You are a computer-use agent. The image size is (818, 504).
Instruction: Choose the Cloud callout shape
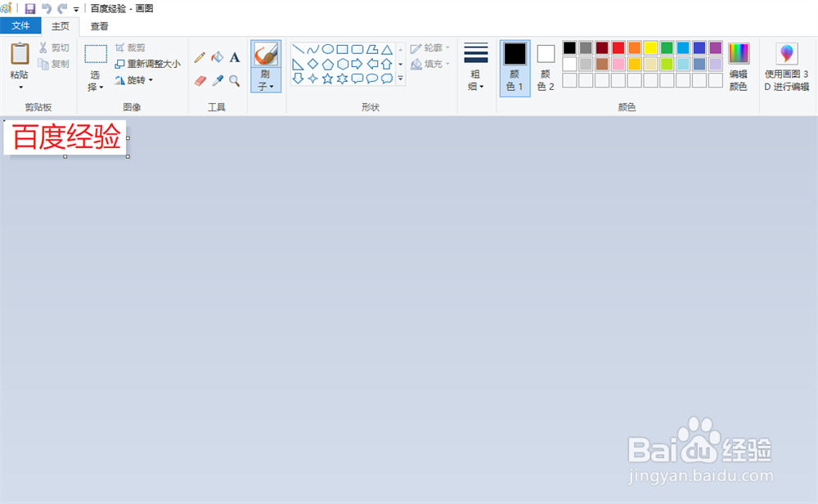pos(387,79)
